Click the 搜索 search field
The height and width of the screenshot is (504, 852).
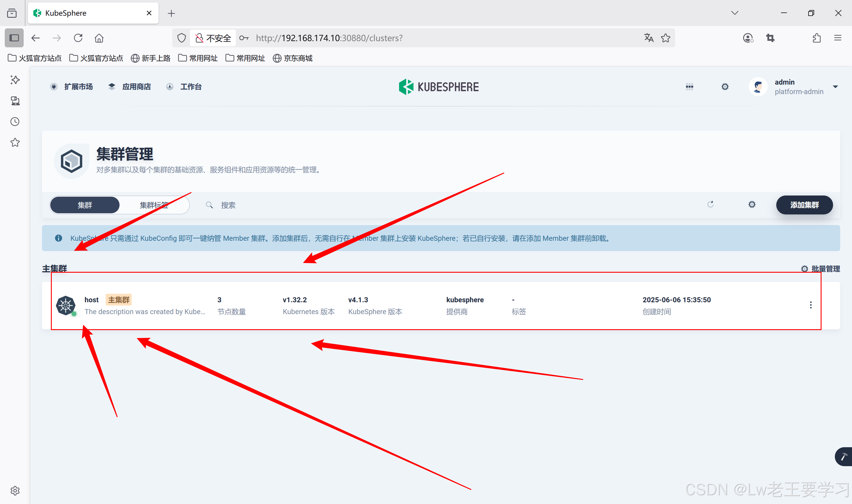pyautogui.click(x=228, y=205)
